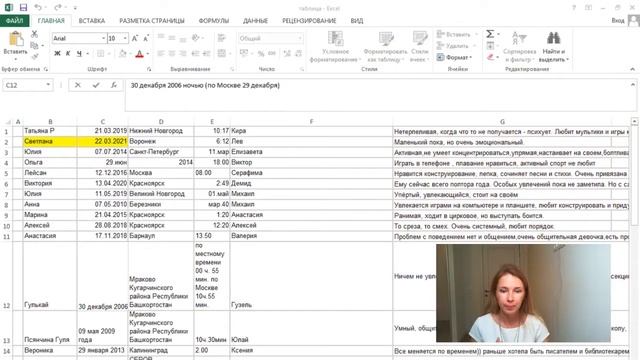The height and width of the screenshot is (360, 640).
Task: Open the Формат cells dropdown button
Action: tap(454, 57)
